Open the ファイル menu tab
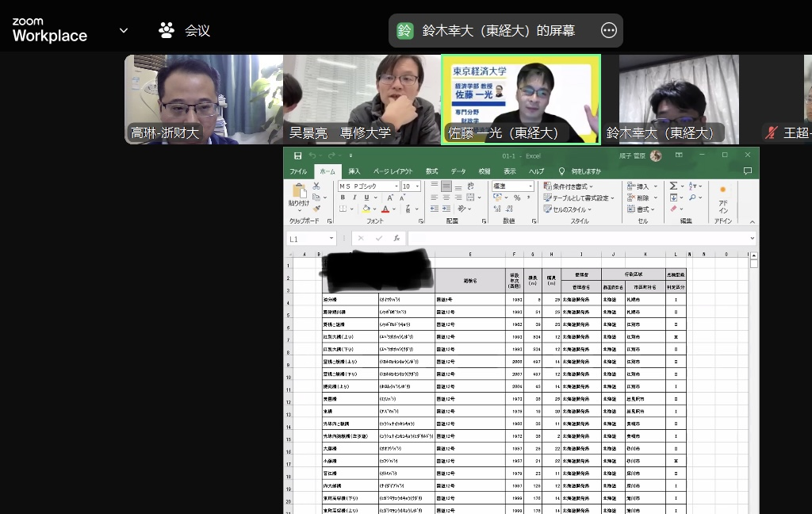The image size is (812, 514). point(298,171)
